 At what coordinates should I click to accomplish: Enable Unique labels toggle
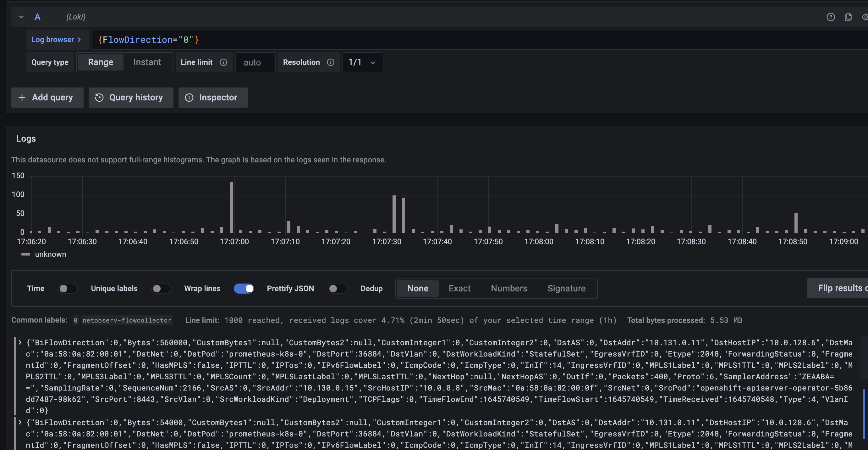pos(161,289)
